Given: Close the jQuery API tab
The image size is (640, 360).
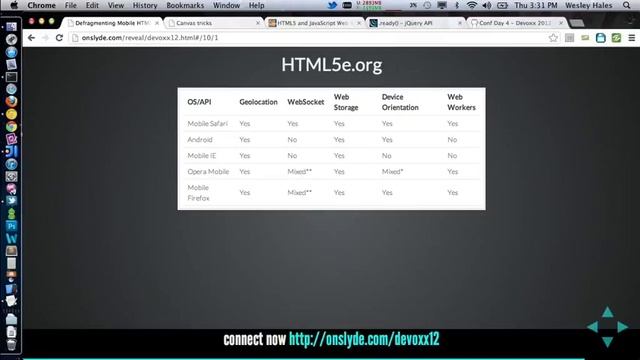Looking at the screenshot, I should (460, 23).
